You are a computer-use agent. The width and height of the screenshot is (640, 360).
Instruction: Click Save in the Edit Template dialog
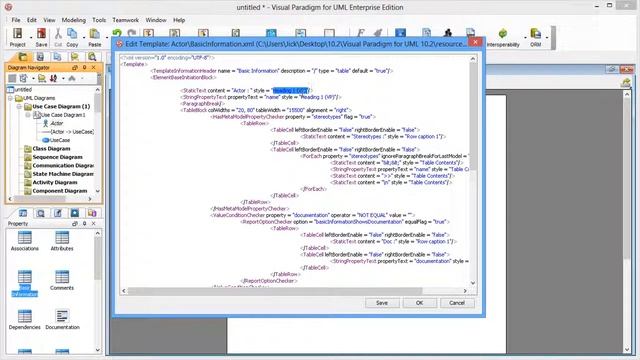point(382,303)
